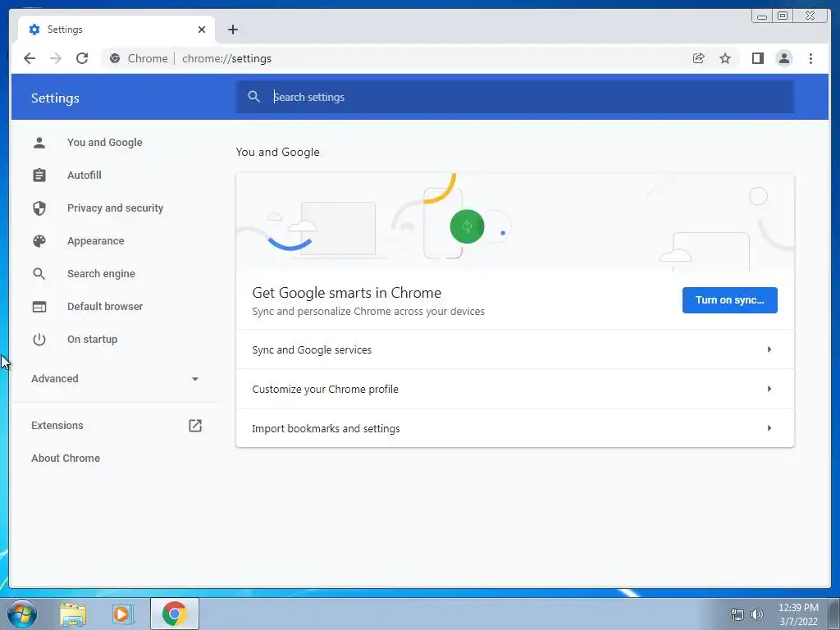Click the forward navigation arrow
Viewport: 840px width, 630px height.
pyautogui.click(x=56, y=58)
